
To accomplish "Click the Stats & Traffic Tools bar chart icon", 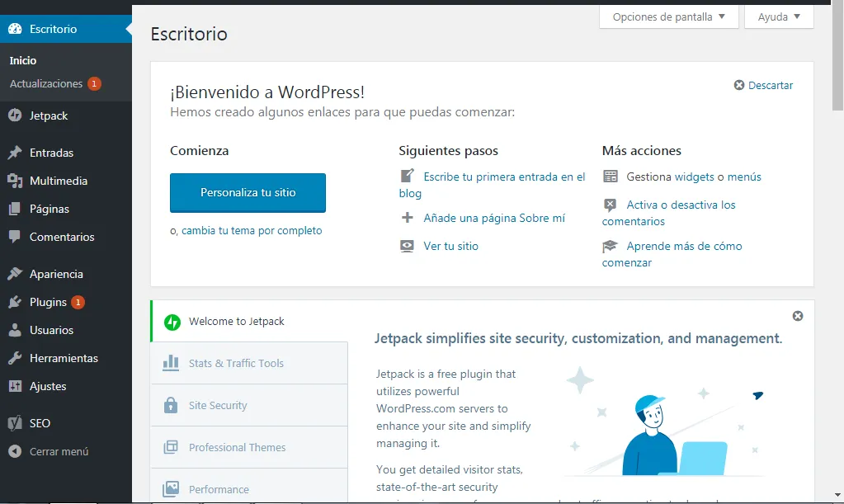I will pyautogui.click(x=171, y=363).
